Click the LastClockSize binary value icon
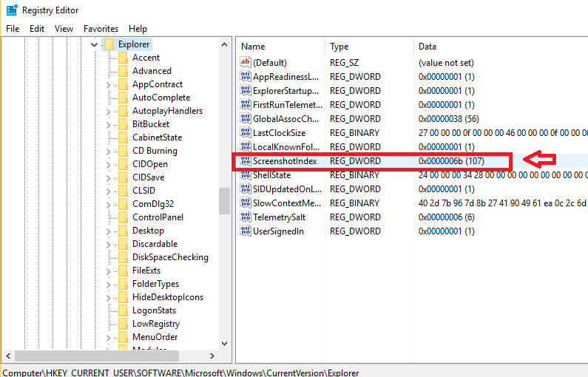Screen dimensions: 588x377 tap(246, 132)
